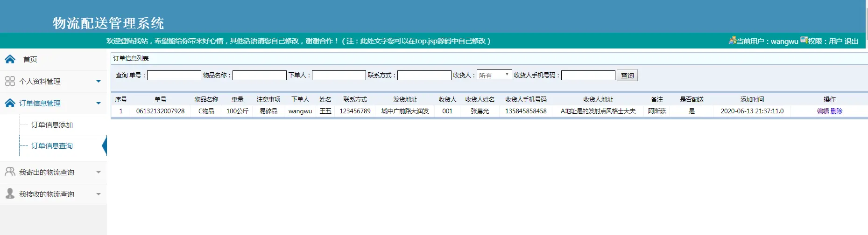Click the 135845858458 phone cell
This screenshot has height=235, width=868.
(526, 111)
